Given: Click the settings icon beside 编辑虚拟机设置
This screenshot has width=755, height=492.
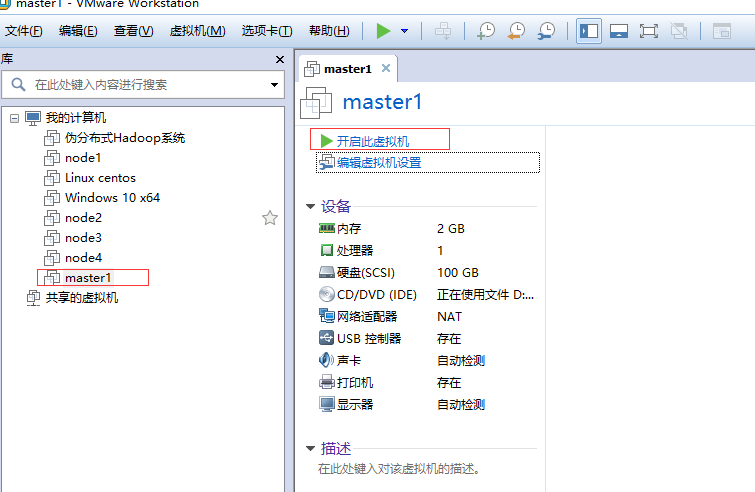Looking at the screenshot, I should (326, 162).
